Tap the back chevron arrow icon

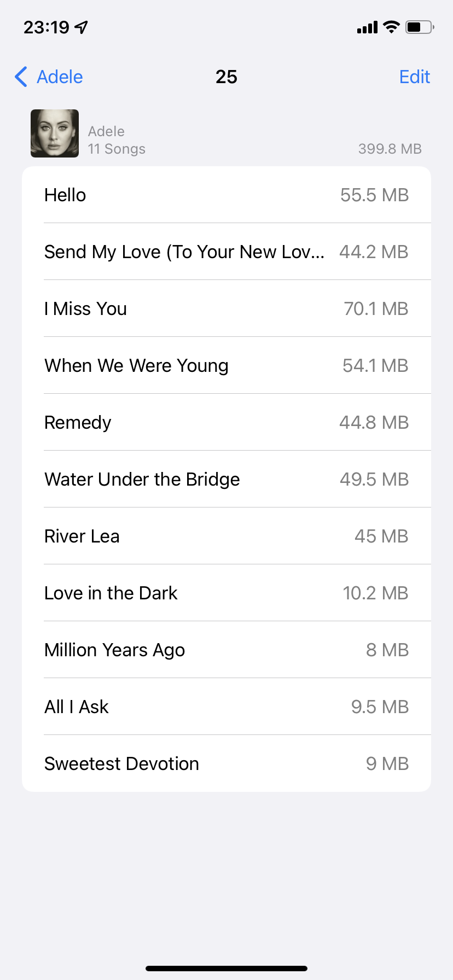point(21,77)
